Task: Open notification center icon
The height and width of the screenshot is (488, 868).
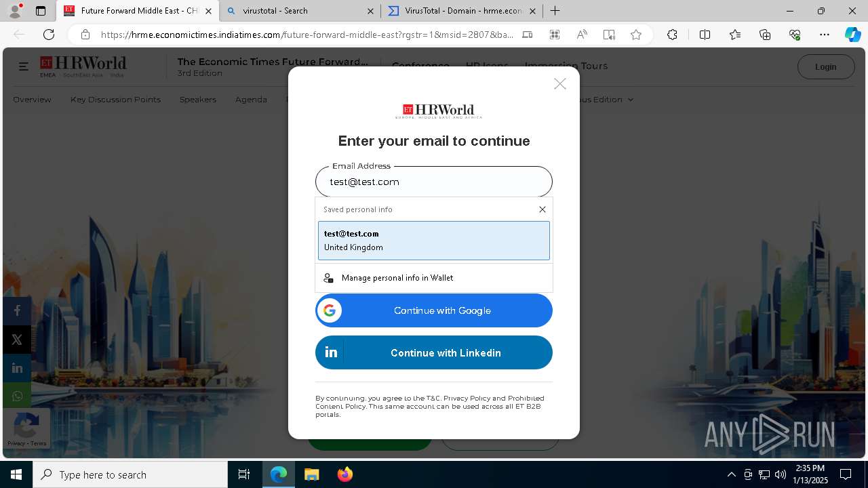Action: coord(846,474)
